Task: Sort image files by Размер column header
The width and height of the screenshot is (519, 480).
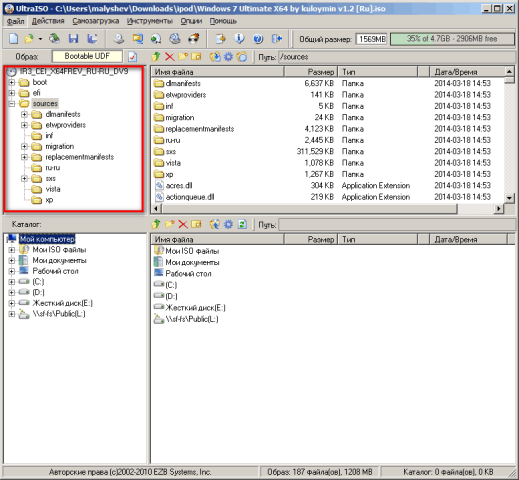Action: click(311, 72)
